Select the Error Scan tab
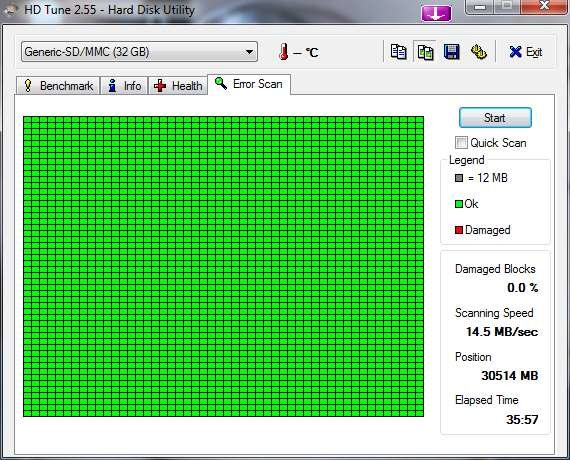570x460 pixels. 249,84
